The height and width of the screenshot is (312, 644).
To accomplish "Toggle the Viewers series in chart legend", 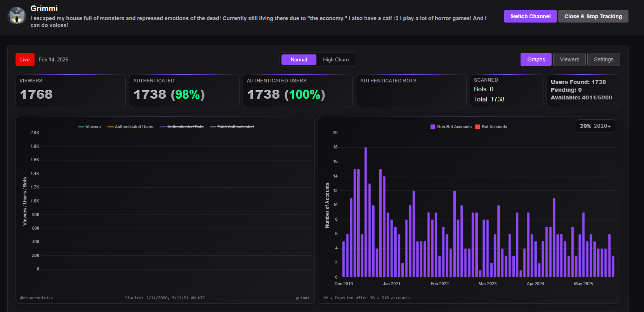I will click(x=90, y=127).
